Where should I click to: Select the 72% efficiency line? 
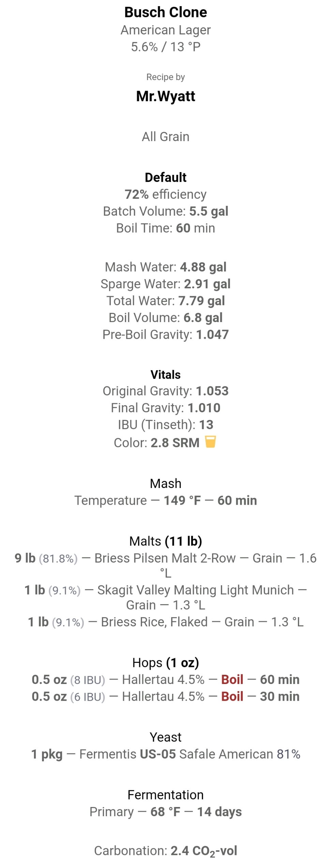tap(166, 194)
